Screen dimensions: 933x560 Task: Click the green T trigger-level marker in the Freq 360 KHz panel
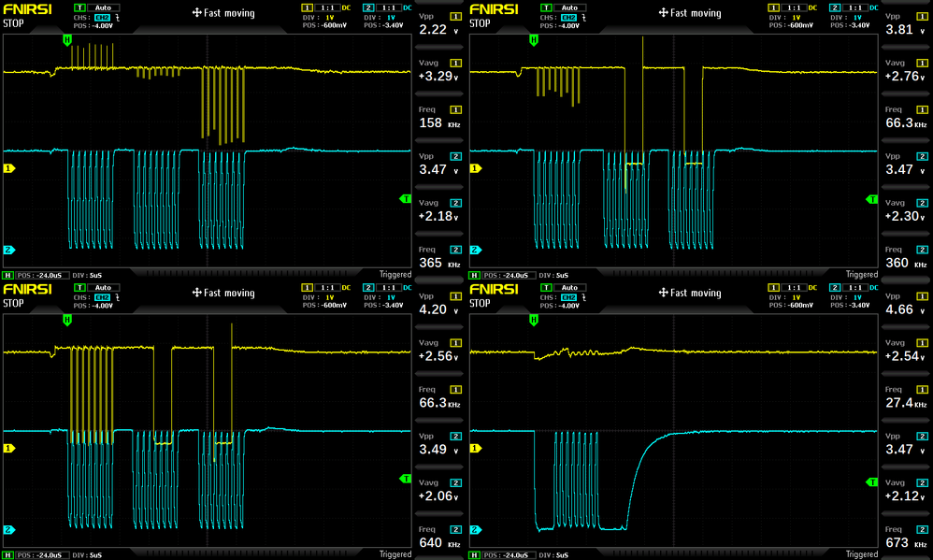(871, 199)
